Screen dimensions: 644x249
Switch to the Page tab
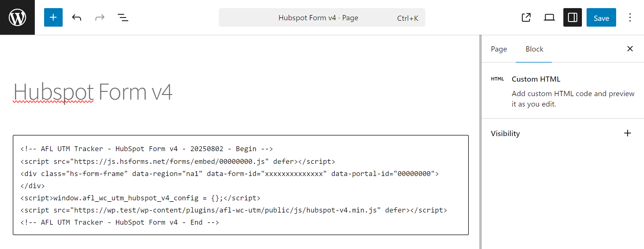(499, 49)
